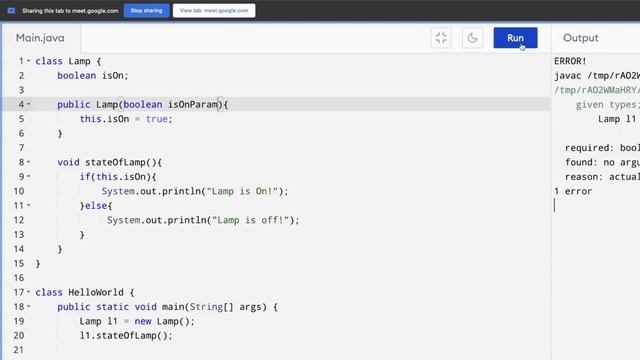Collapse Lamp constructor fold at line 4

(29, 104)
